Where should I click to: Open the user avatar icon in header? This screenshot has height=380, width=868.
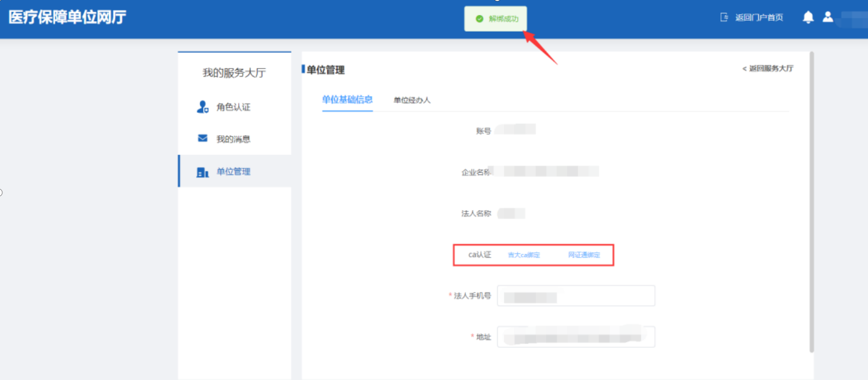(x=828, y=17)
